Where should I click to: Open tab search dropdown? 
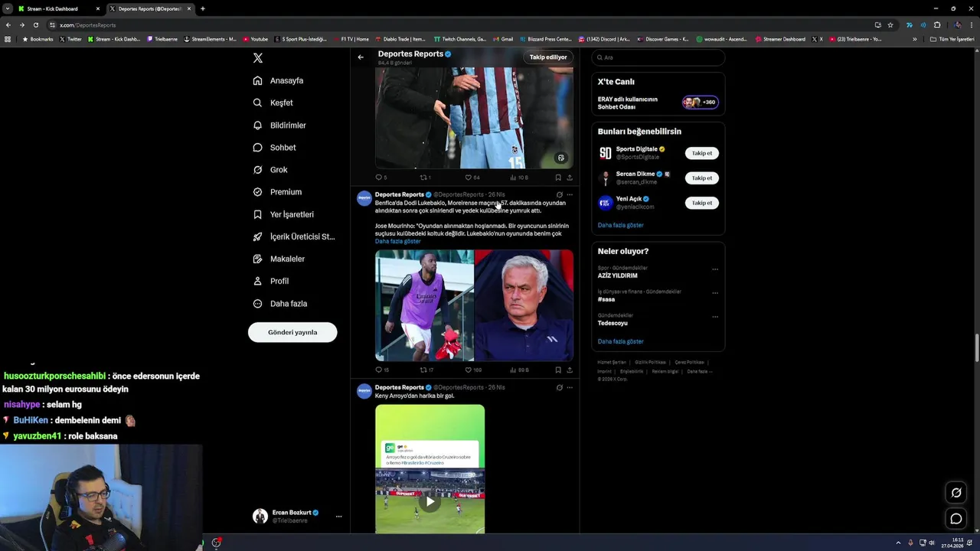[x=7, y=8]
